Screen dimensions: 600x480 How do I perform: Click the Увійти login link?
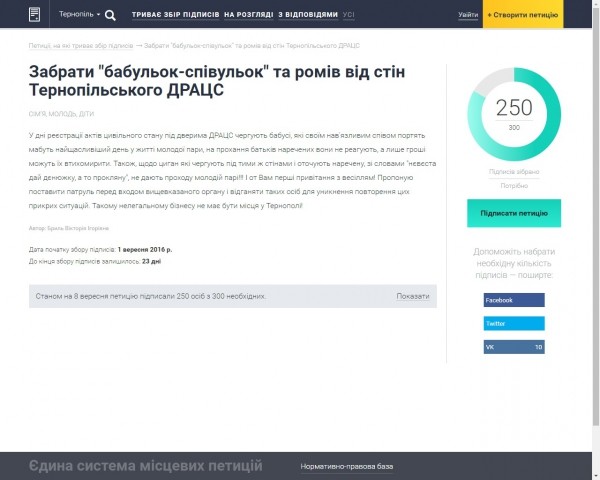coord(468,15)
